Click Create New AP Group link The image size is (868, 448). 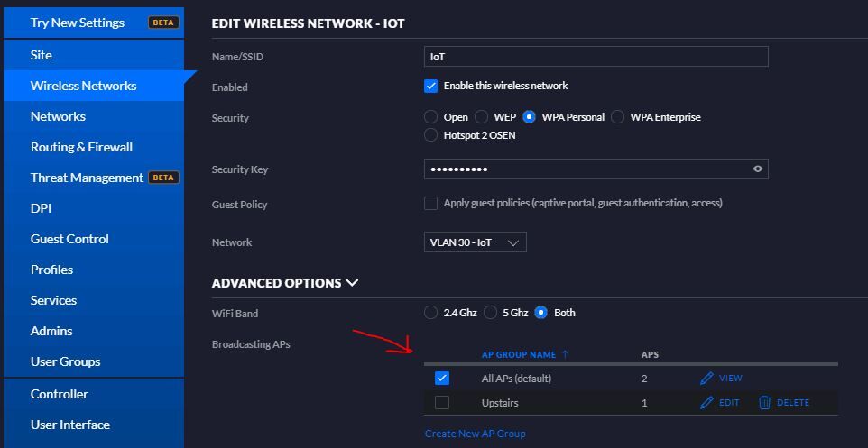pyautogui.click(x=475, y=434)
